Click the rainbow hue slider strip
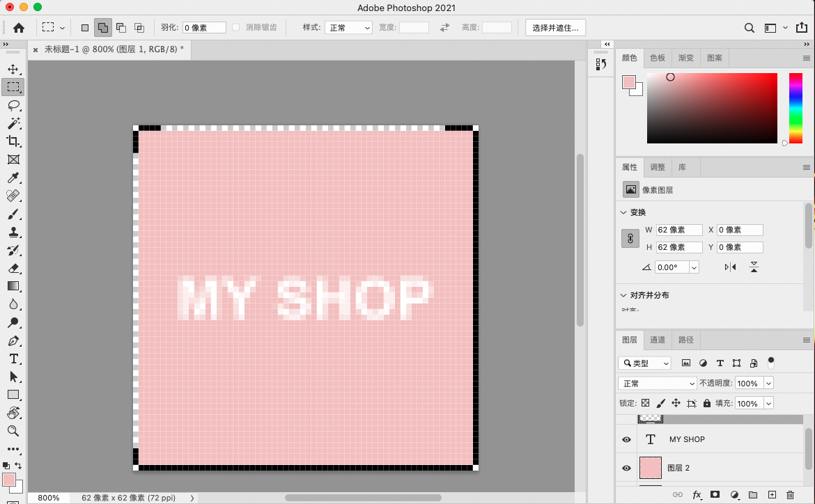 click(x=795, y=108)
